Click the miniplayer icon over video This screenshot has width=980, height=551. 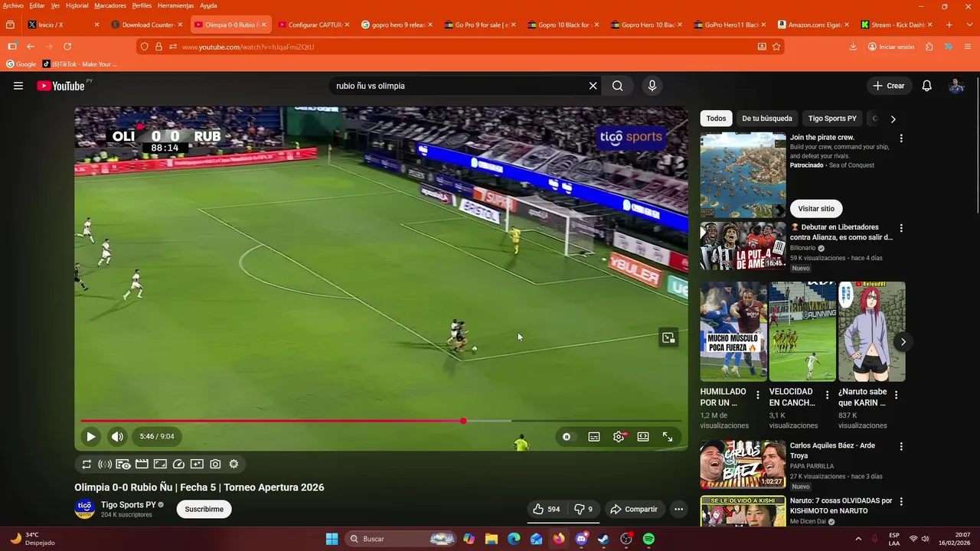(668, 337)
